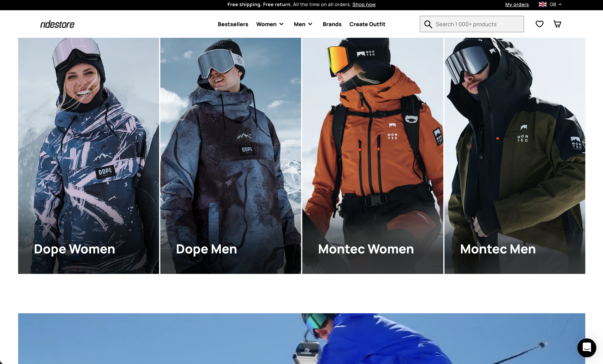
Task: Click the UK flag icon
Action: [x=543, y=4]
